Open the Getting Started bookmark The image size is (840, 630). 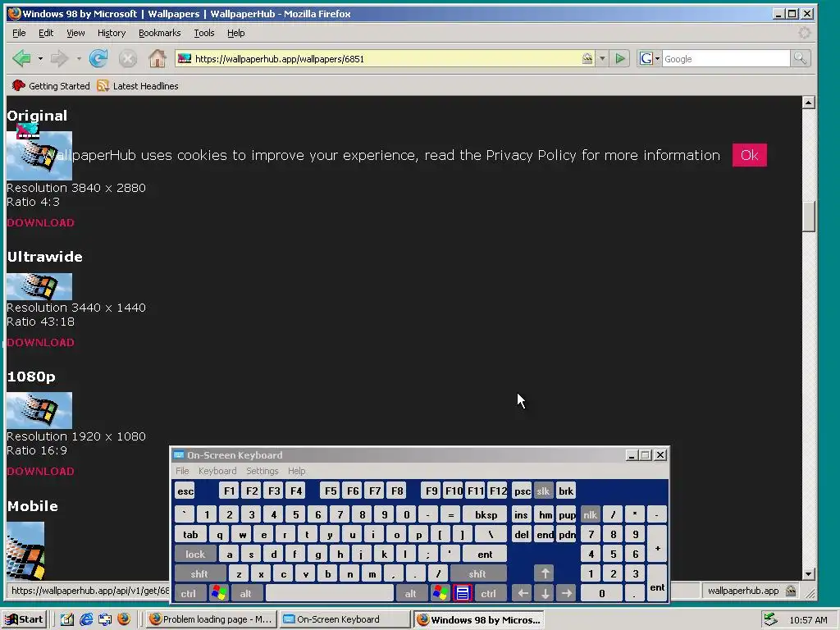click(52, 85)
